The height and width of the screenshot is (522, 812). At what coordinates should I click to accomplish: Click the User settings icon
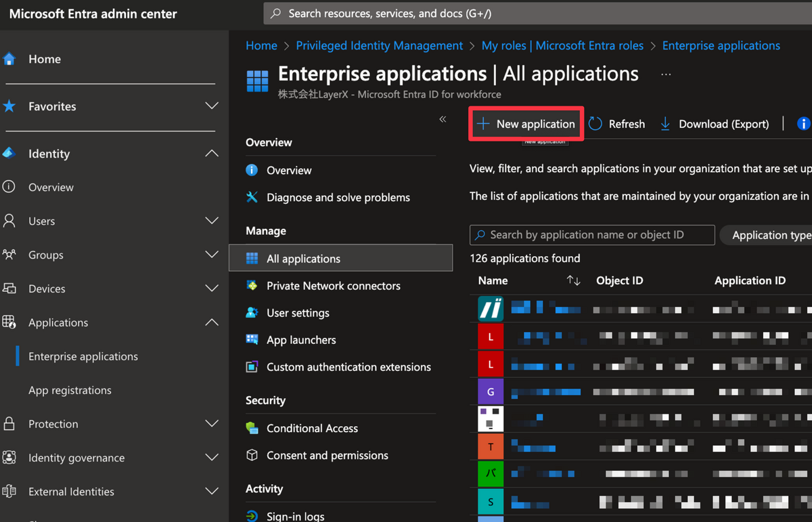(252, 313)
